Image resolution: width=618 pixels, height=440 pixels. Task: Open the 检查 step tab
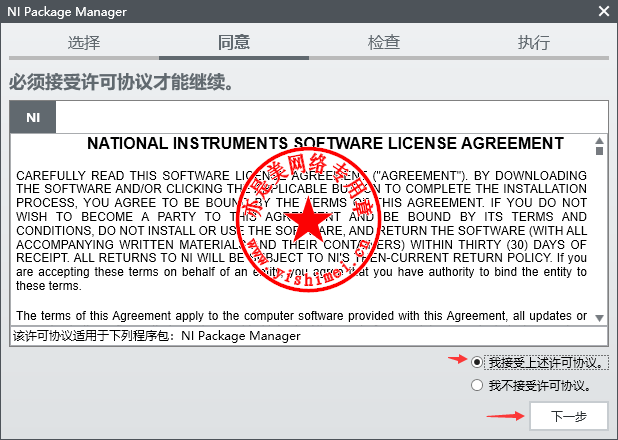tap(384, 43)
